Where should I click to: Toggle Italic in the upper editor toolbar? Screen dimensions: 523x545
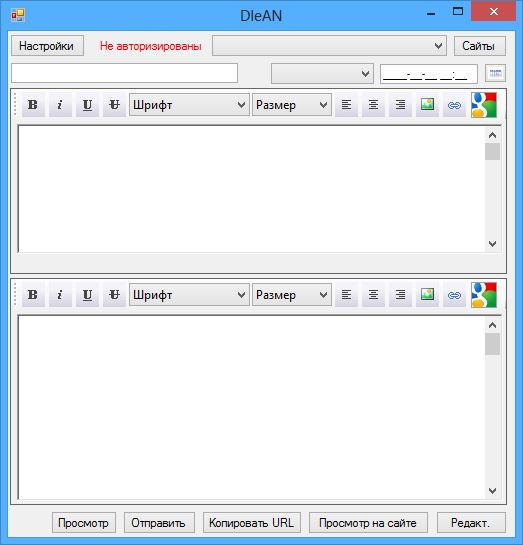pyautogui.click(x=60, y=105)
